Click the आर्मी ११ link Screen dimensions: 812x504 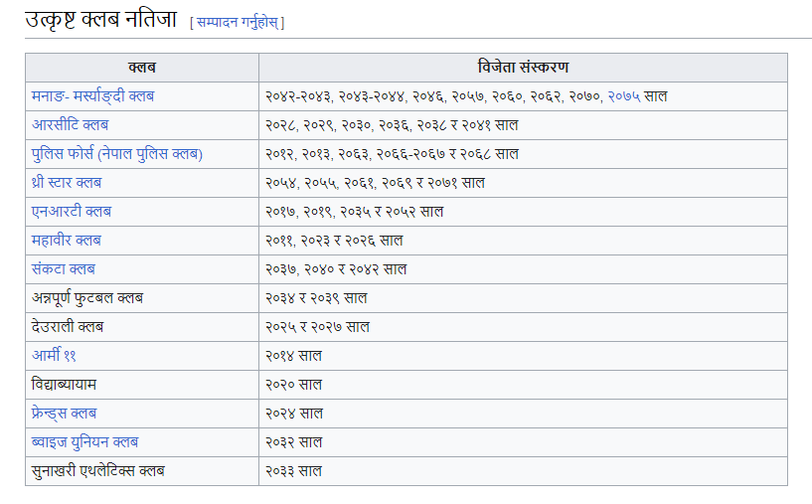coord(57,356)
